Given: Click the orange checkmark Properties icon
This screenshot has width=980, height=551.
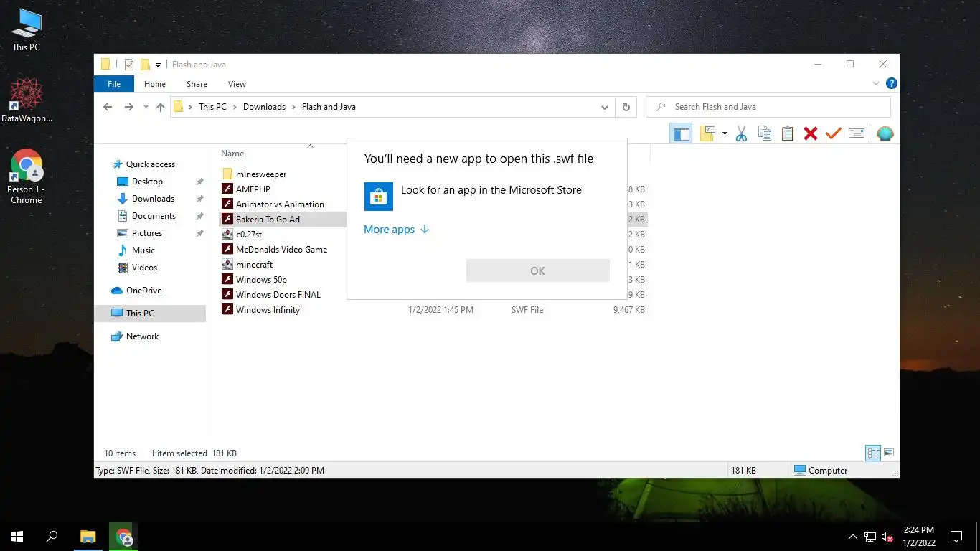Looking at the screenshot, I should click(x=833, y=133).
